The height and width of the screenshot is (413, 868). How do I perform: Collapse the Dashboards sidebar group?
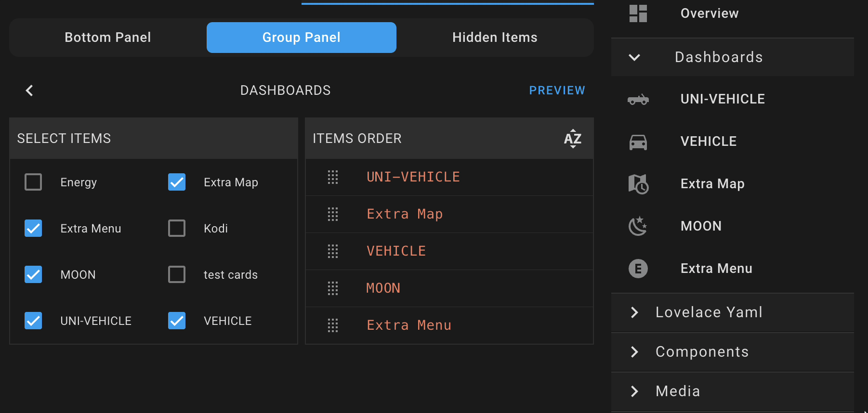634,57
